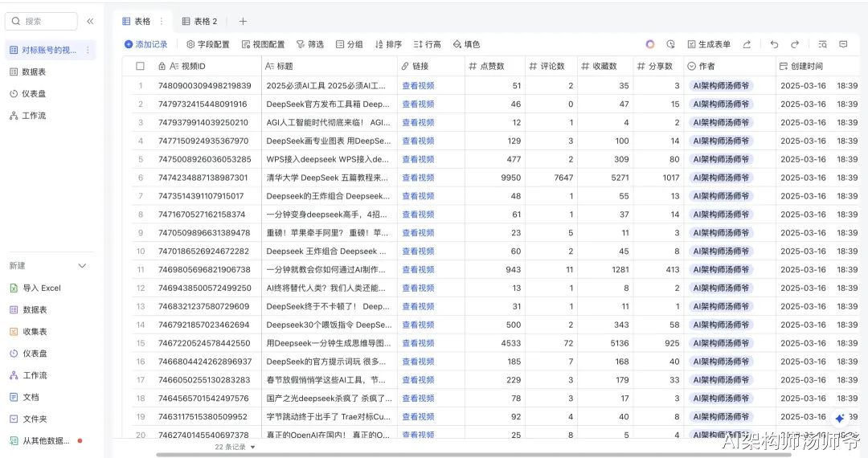Open the share icon next to 生成表单

pyautogui.click(x=747, y=44)
